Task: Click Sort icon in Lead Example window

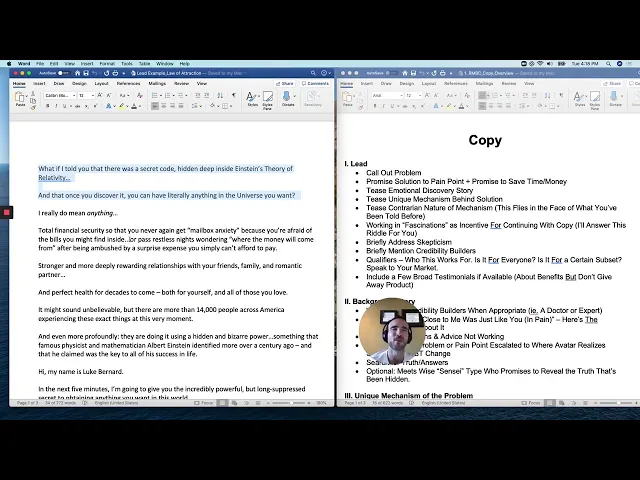Action: [220, 95]
